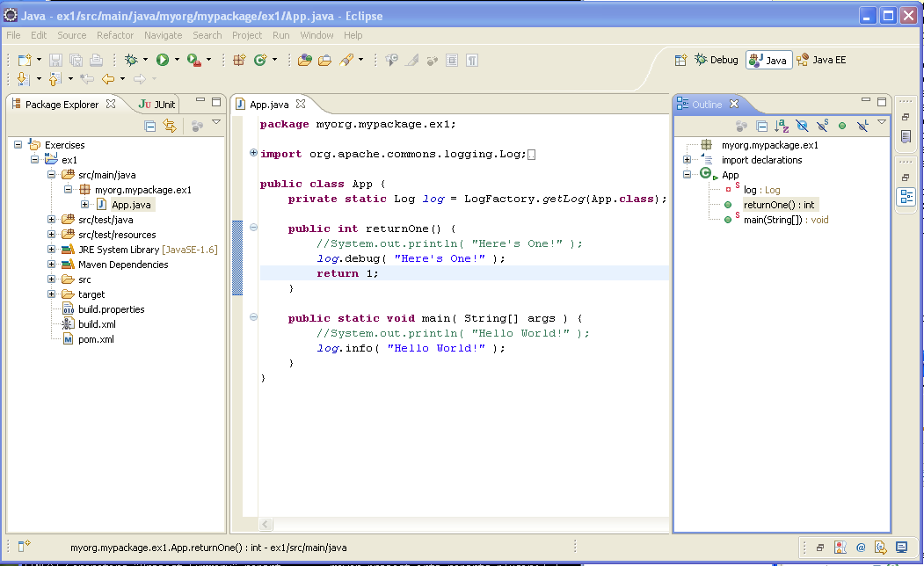
Task: Click the New Java Class icon
Action: point(260,60)
